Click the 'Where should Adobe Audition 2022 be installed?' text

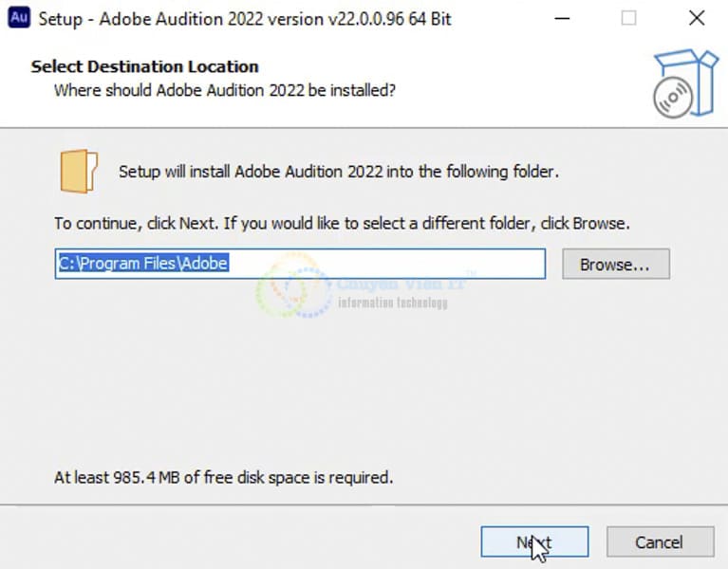pos(224,90)
